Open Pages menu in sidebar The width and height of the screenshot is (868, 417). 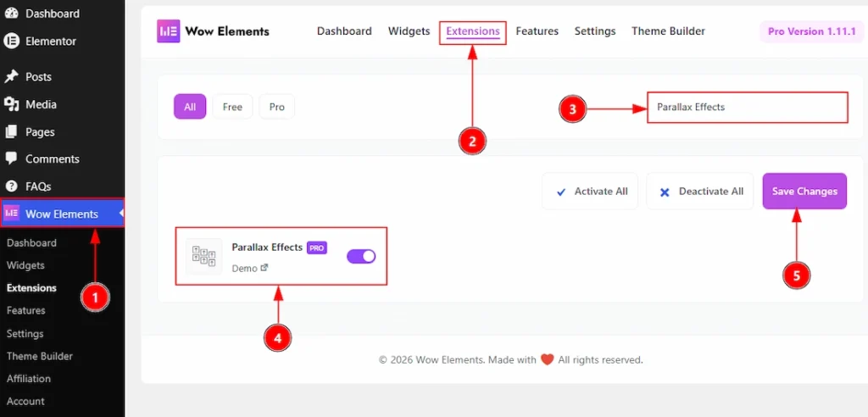pos(41,132)
